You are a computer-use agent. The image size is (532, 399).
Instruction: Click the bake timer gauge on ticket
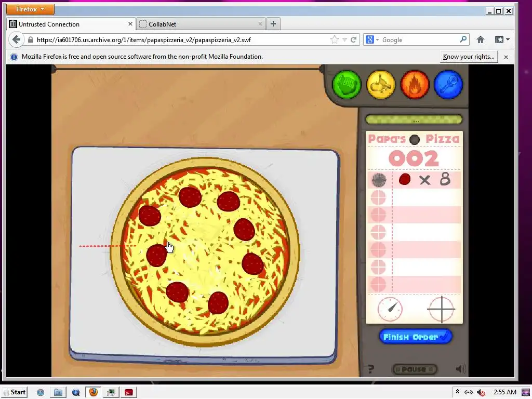[390, 309]
